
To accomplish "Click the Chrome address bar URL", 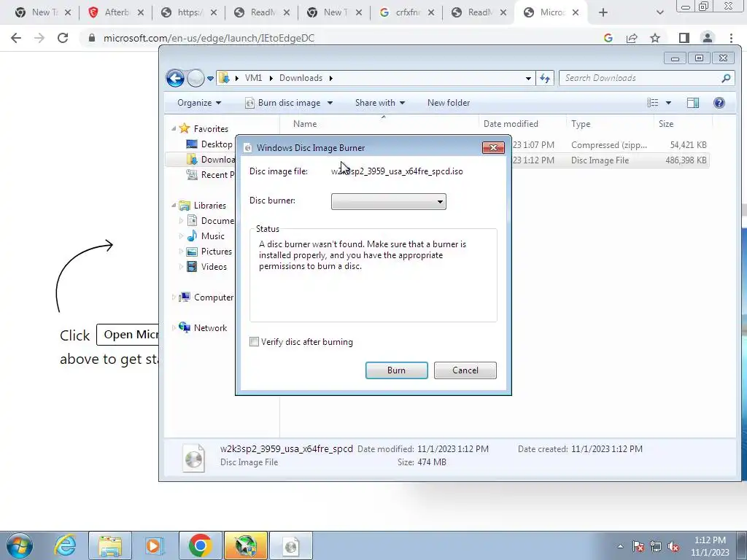I will pos(209,38).
